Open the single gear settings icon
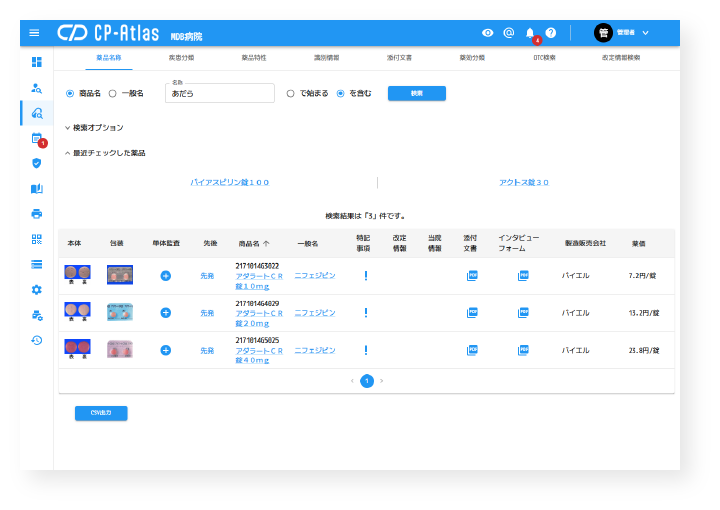The width and height of the screenshot is (720, 510). pyautogui.click(x=37, y=290)
